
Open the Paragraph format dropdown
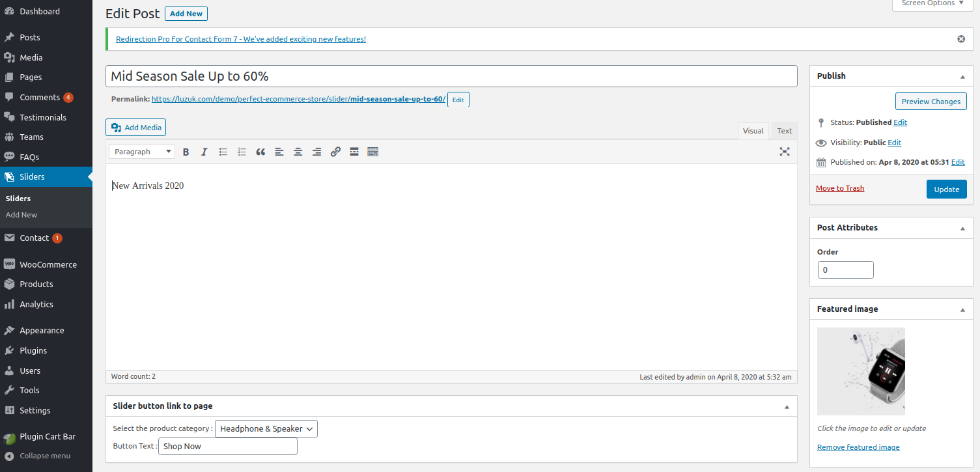tap(141, 152)
